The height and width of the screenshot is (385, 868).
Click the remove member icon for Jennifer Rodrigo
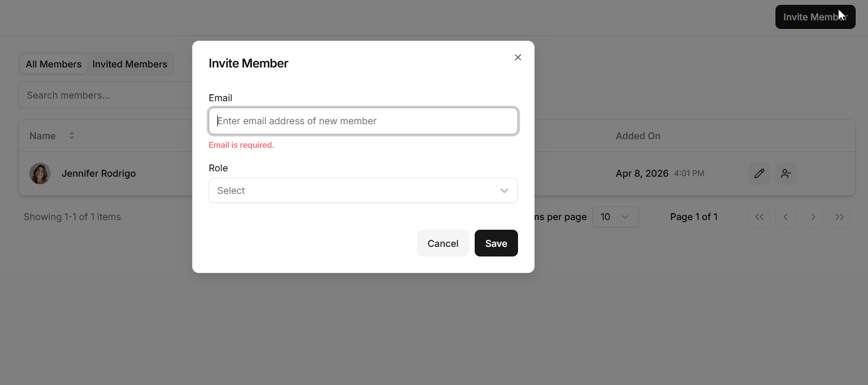tap(786, 173)
